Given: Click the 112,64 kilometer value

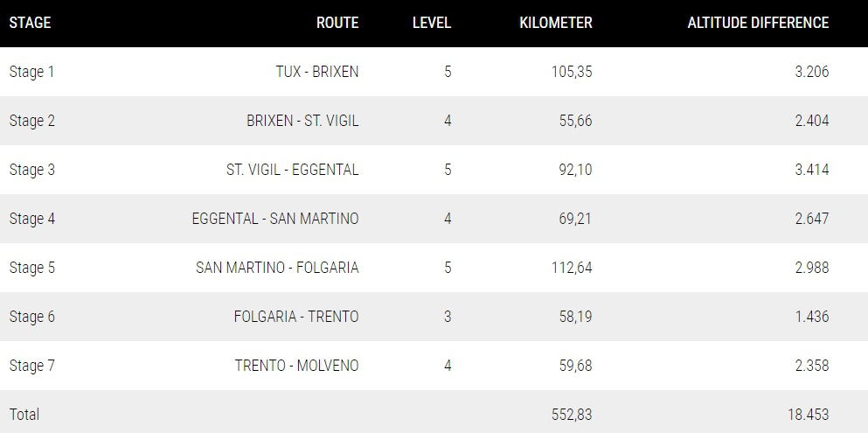Looking at the screenshot, I should pos(572,268).
